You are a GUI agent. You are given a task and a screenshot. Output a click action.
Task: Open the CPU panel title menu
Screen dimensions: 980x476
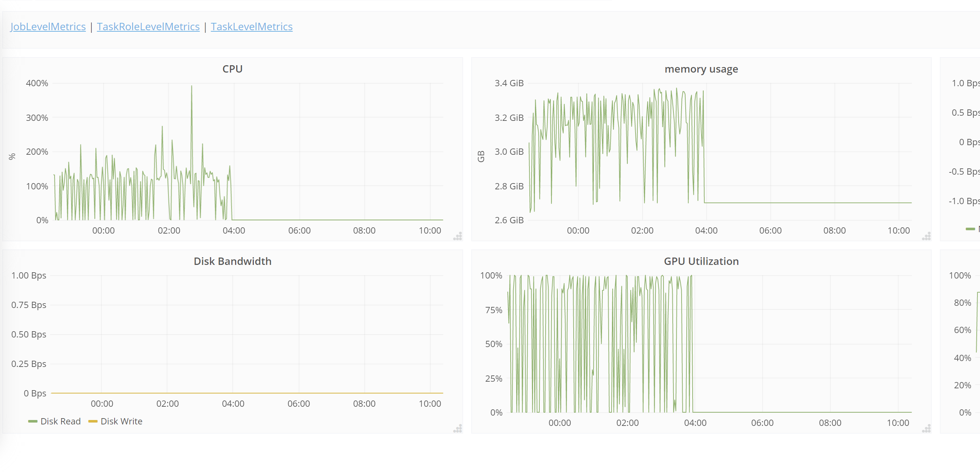232,69
